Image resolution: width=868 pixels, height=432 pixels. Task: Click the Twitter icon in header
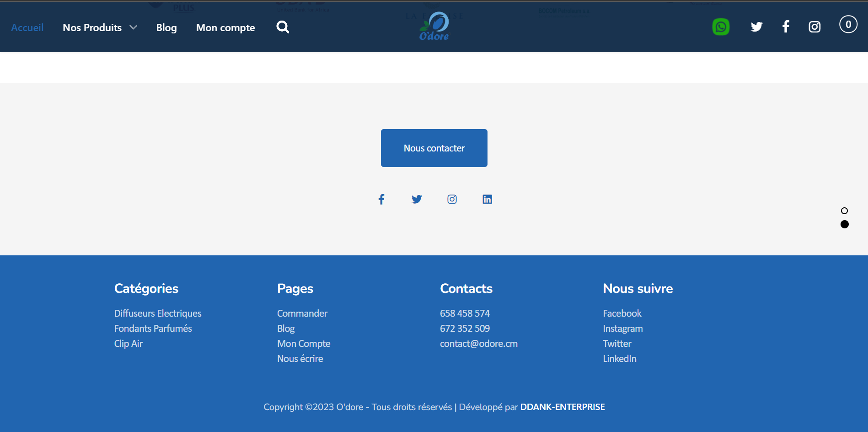coord(756,27)
